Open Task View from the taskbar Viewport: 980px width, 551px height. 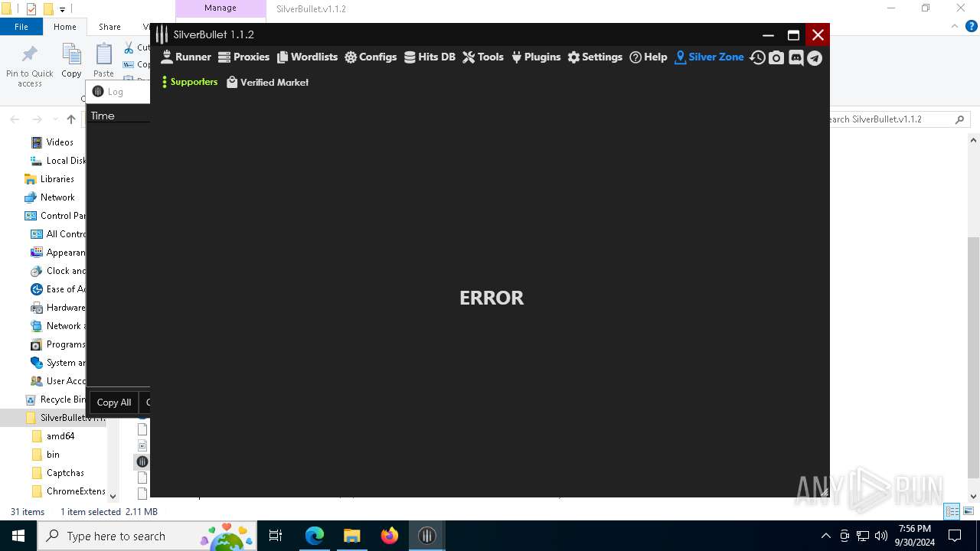tap(276, 536)
